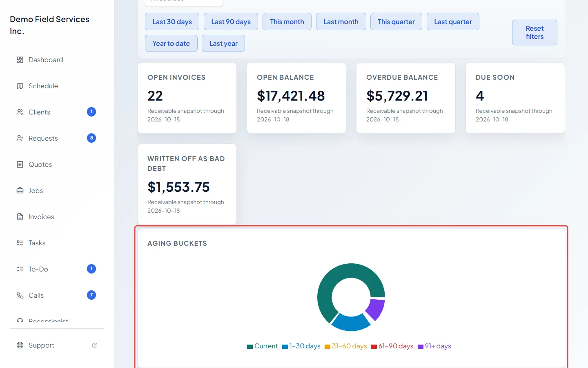The image size is (588, 368).
Task: Click the 91+ days legend swatch
Action: tap(421, 347)
